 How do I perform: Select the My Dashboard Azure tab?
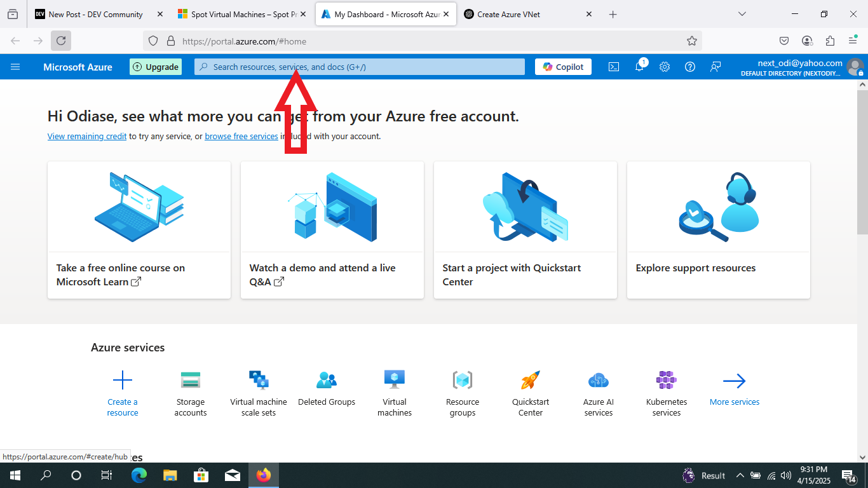pos(386,14)
